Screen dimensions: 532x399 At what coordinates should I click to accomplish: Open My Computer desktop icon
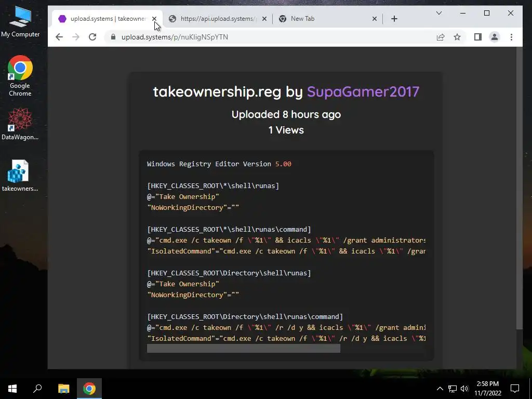click(x=20, y=22)
